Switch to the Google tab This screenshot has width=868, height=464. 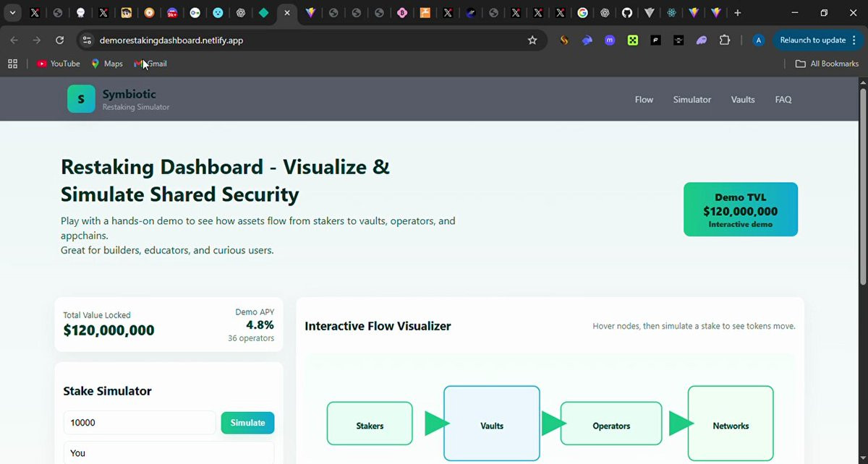click(x=582, y=13)
